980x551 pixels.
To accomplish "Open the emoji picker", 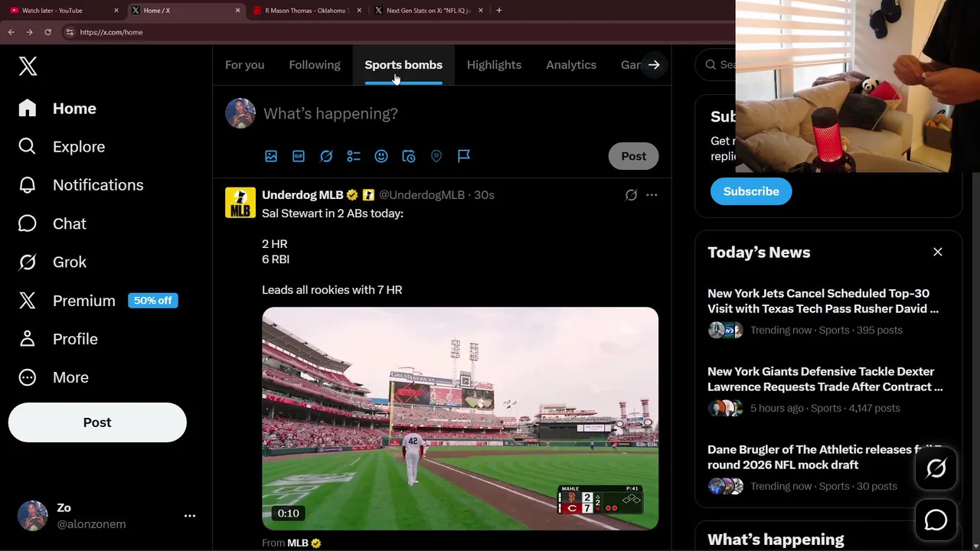I will tap(381, 156).
